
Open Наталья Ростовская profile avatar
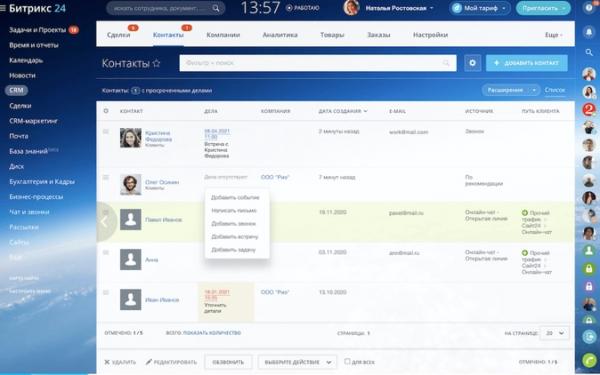point(351,8)
